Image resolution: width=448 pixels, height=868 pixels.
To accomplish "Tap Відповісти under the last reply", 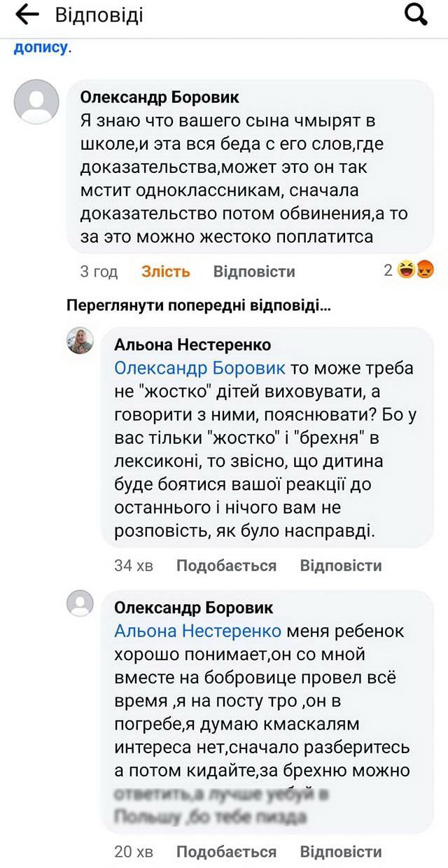I will coord(341,852).
